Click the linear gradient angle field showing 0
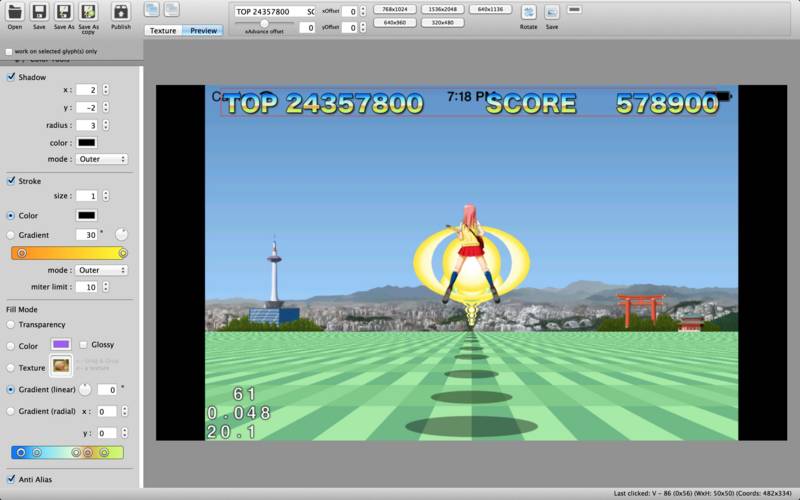 pos(107,390)
